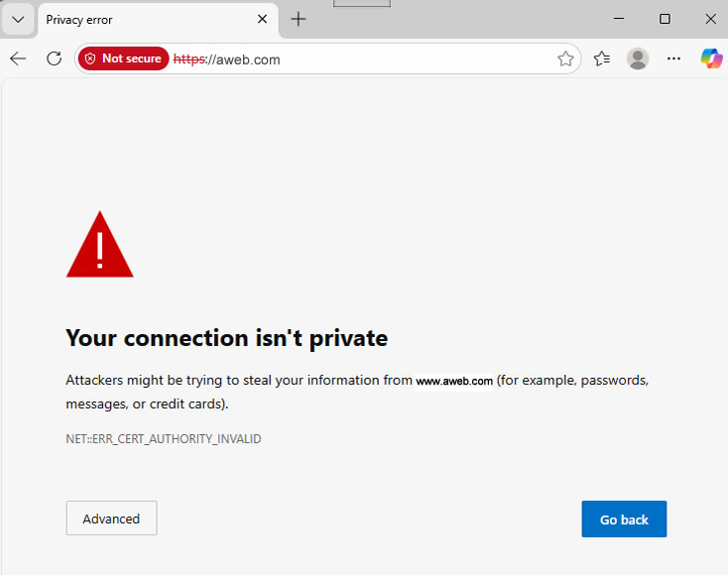Close the Privacy error tab
The height and width of the screenshot is (577, 728).
tap(262, 19)
